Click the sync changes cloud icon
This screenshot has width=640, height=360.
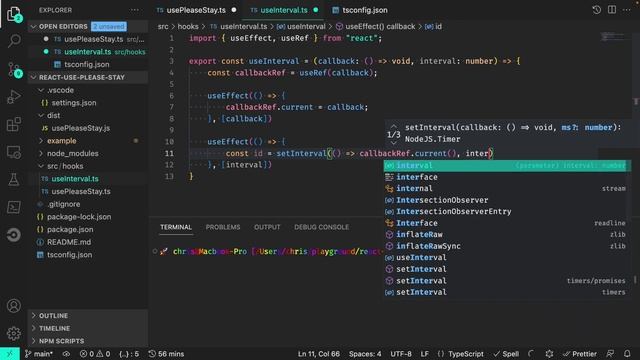click(66, 354)
